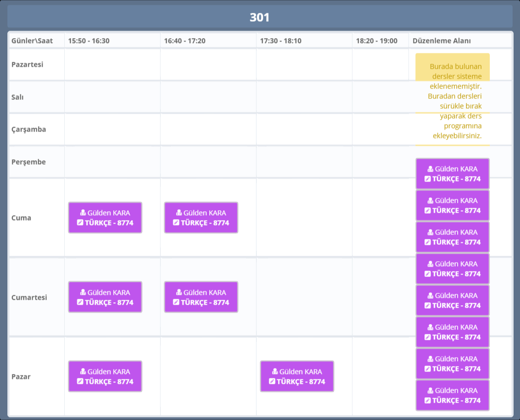520x420 pixels.
Task: Click the teacher icon on Cuma 15:50 lesson card
Action: tap(83, 213)
